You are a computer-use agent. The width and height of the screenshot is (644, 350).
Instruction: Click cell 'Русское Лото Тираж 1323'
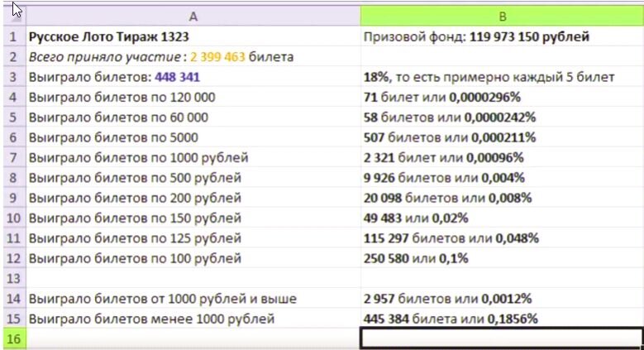(193, 36)
